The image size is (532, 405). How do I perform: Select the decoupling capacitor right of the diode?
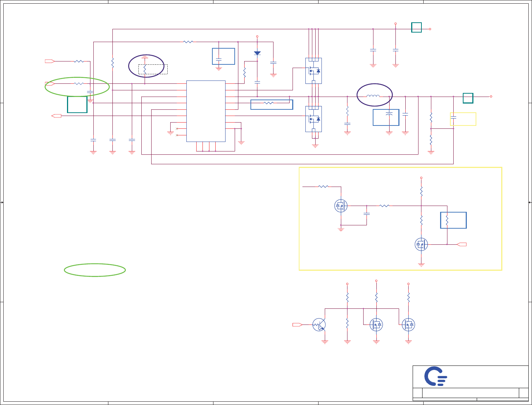[x=273, y=63]
